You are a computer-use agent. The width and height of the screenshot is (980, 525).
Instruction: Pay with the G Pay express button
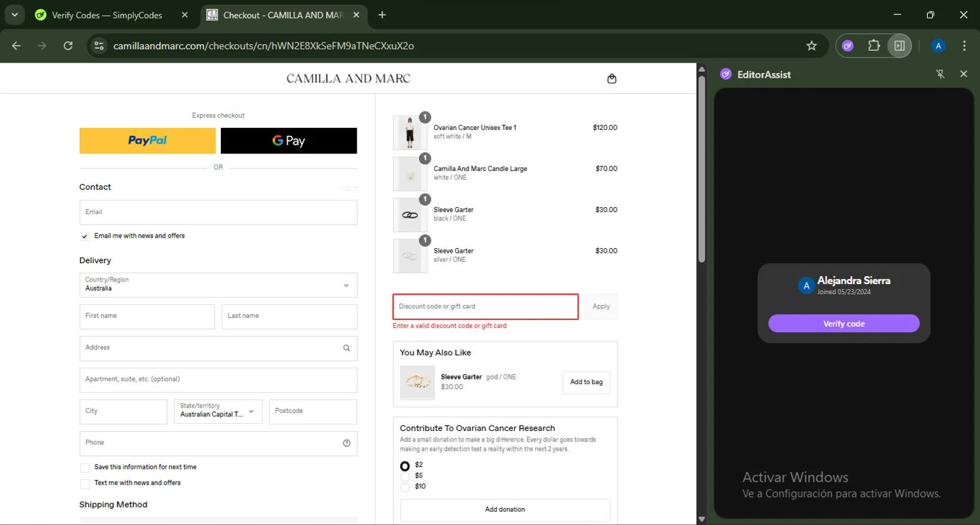(x=289, y=140)
